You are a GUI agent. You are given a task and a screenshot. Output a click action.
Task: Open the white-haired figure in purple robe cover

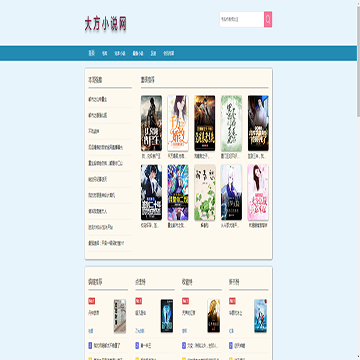[x=231, y=192]
